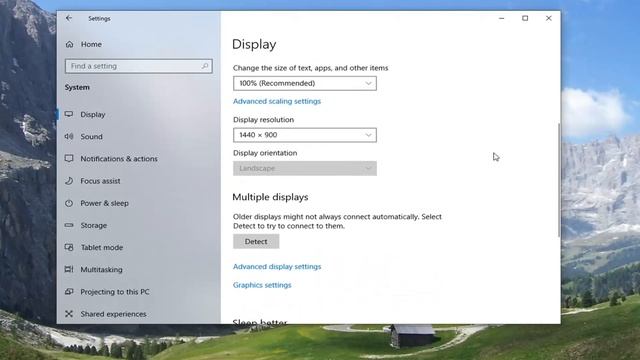
Task: Click the Shared experiences icon
Action: (69, 313)
